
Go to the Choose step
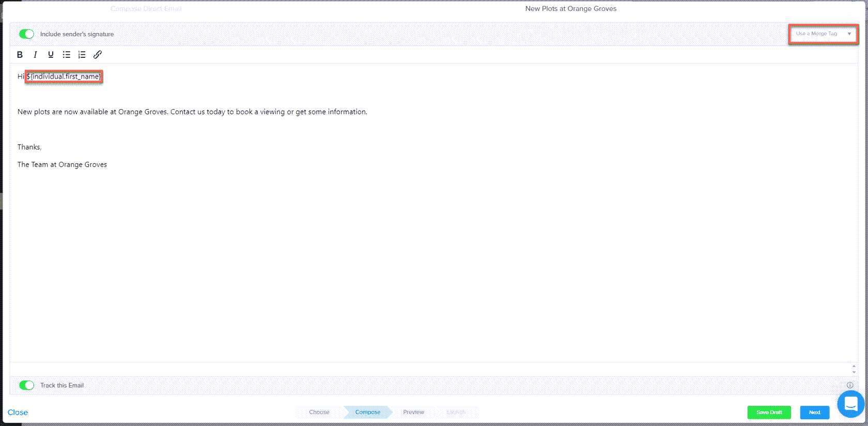pos(319,412)
